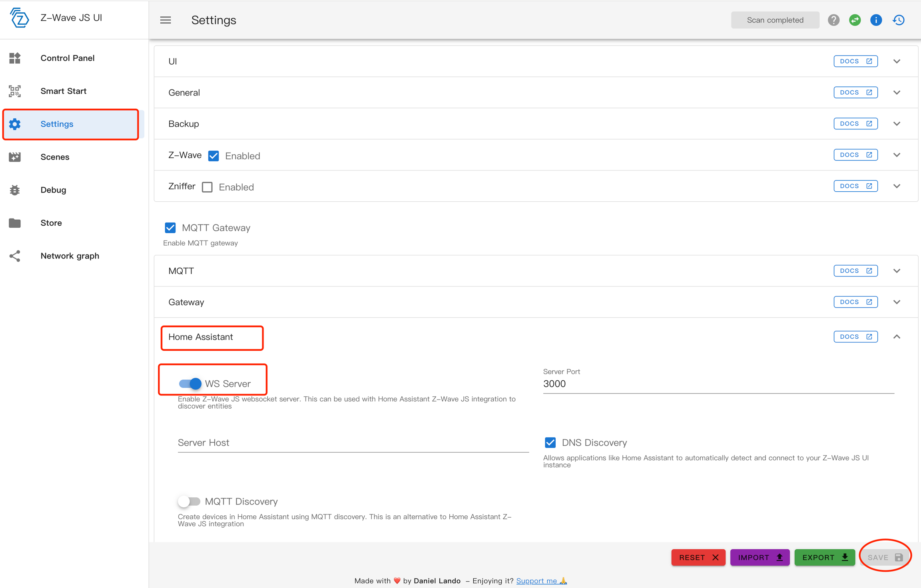The image size is (921, 588).
Task: Click the Network graph share icon
Action: point(15,256)
